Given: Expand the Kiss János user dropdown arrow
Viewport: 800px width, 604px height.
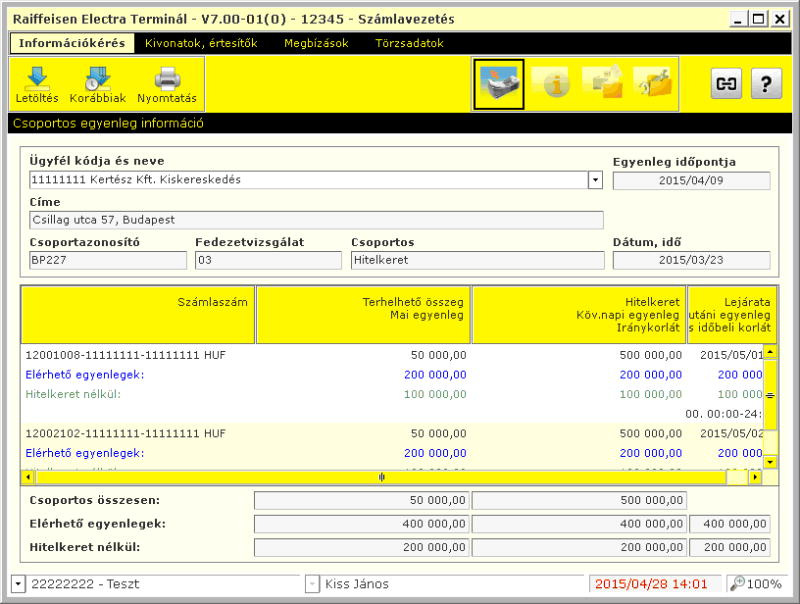Looking at the screenshot, I should pos(312,584).
